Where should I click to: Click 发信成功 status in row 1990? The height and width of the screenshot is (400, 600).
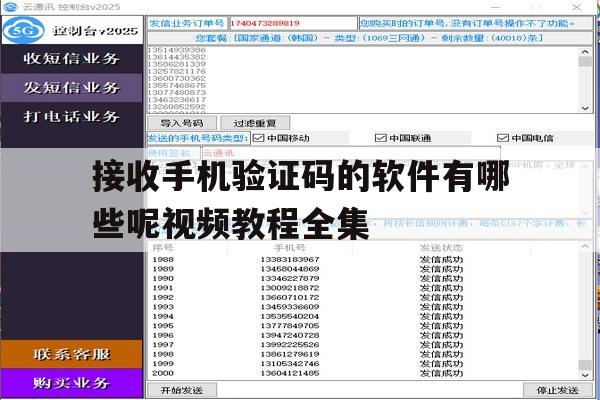click(x=441, y=279)
